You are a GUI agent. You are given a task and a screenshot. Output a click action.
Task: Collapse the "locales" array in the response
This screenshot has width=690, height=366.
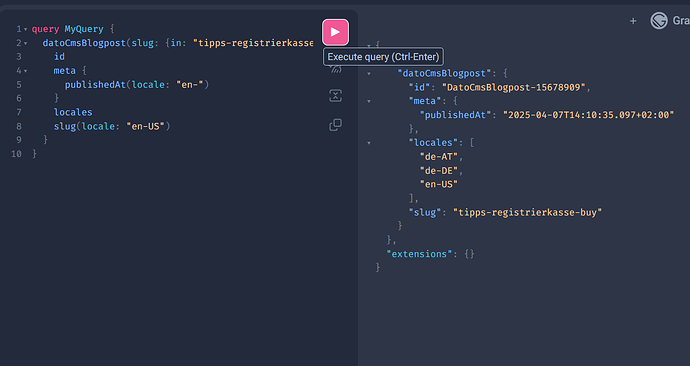369,143
